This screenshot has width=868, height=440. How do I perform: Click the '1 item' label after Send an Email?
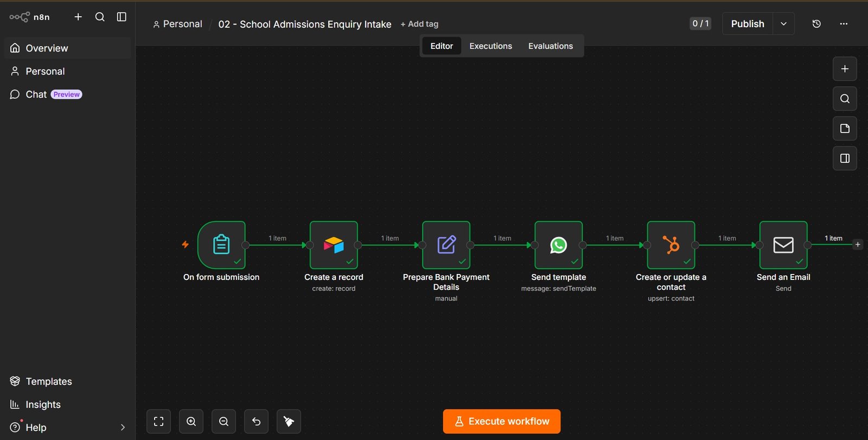833,238
